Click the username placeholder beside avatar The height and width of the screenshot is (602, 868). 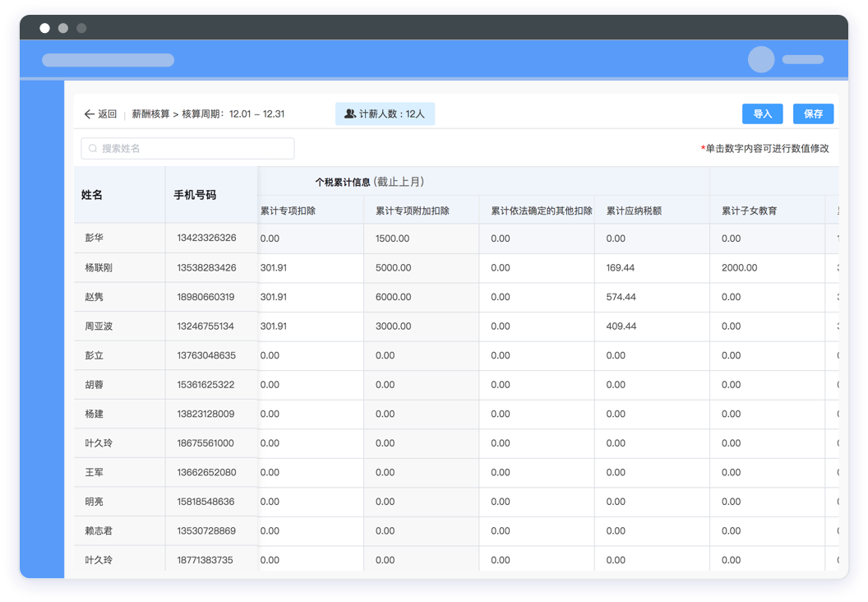point(803,59)
